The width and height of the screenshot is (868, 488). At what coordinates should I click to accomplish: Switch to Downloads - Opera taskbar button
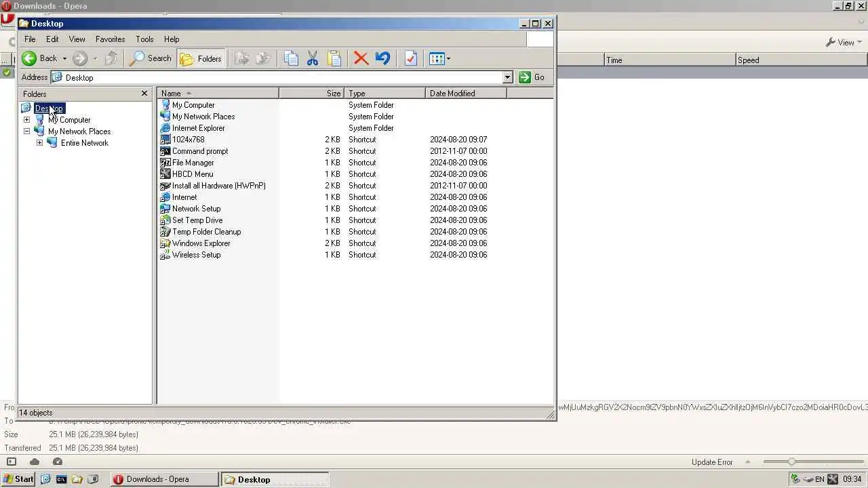165,479
